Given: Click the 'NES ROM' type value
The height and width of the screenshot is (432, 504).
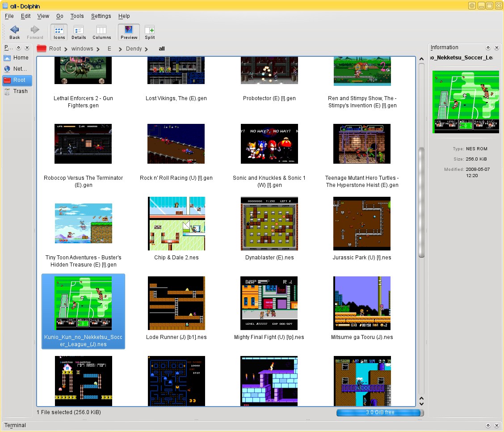Looking at the screenshot, I should (x=477, y=149).
